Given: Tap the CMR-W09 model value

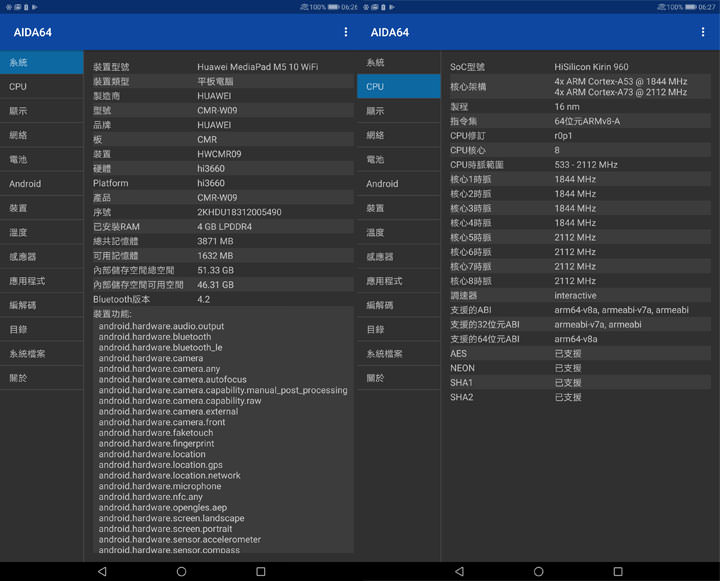Looking at the screenshot, I should (217, 110).
